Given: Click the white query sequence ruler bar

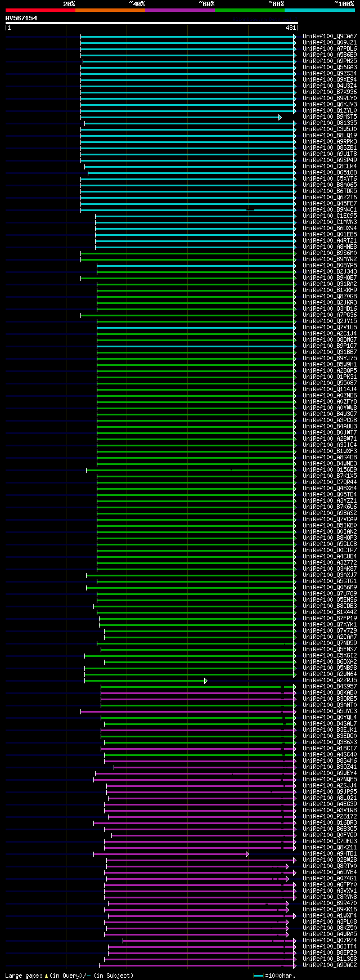Looking at the screenshot, I should (x=151, y=23).
